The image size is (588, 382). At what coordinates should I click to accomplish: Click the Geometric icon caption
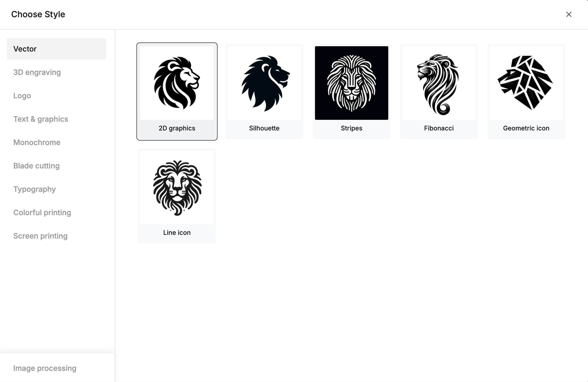(x=526, y=128)
